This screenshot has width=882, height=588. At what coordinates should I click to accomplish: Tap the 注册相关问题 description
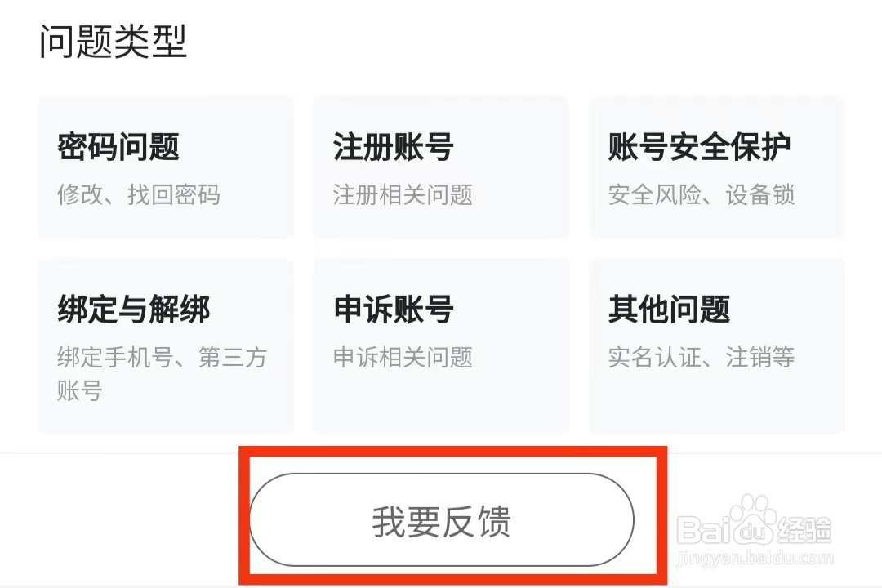(x=403, y=195)
